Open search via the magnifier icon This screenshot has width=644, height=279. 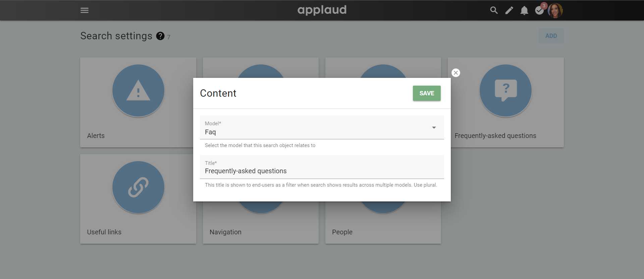(x=494, y=10)
